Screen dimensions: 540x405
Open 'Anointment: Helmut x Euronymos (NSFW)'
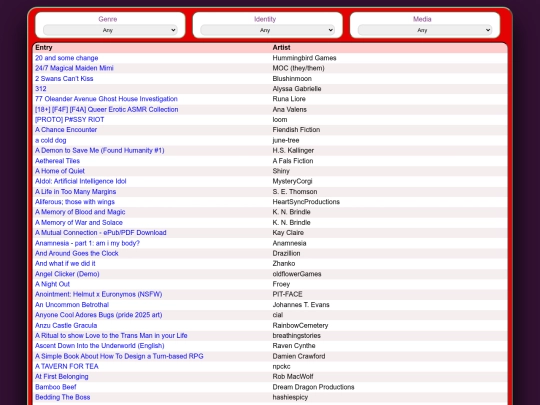pos(98,294)
